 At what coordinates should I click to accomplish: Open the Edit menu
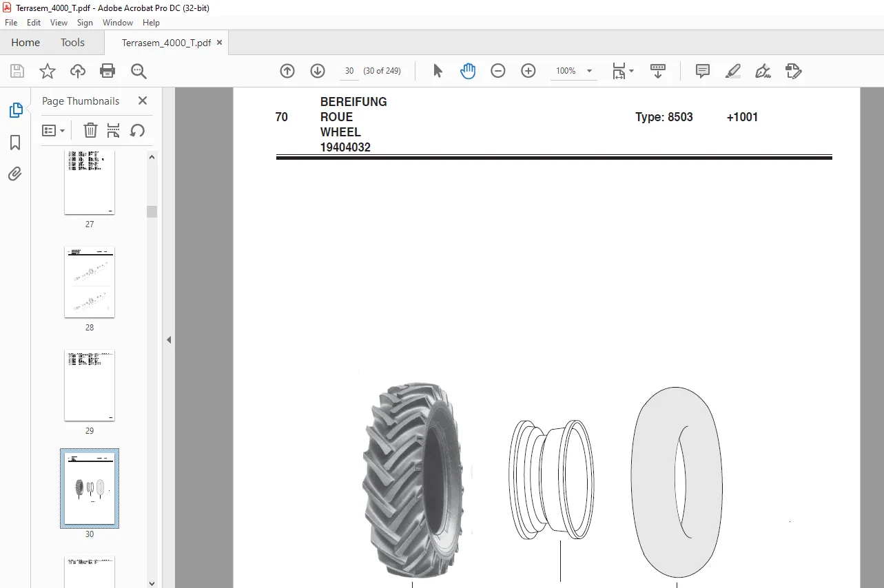click(x=34, y=23)
